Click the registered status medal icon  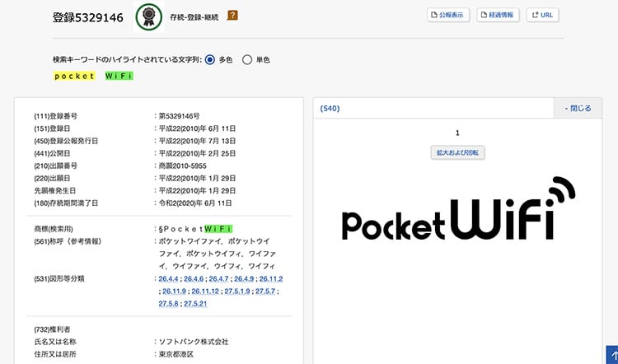tap(148, 17)
